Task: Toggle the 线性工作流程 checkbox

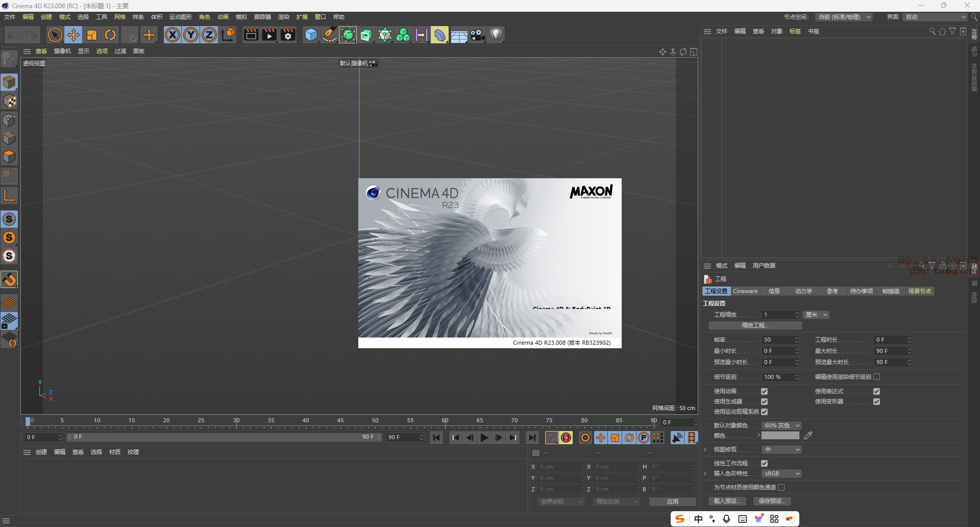Action: [x=764, y=464]
